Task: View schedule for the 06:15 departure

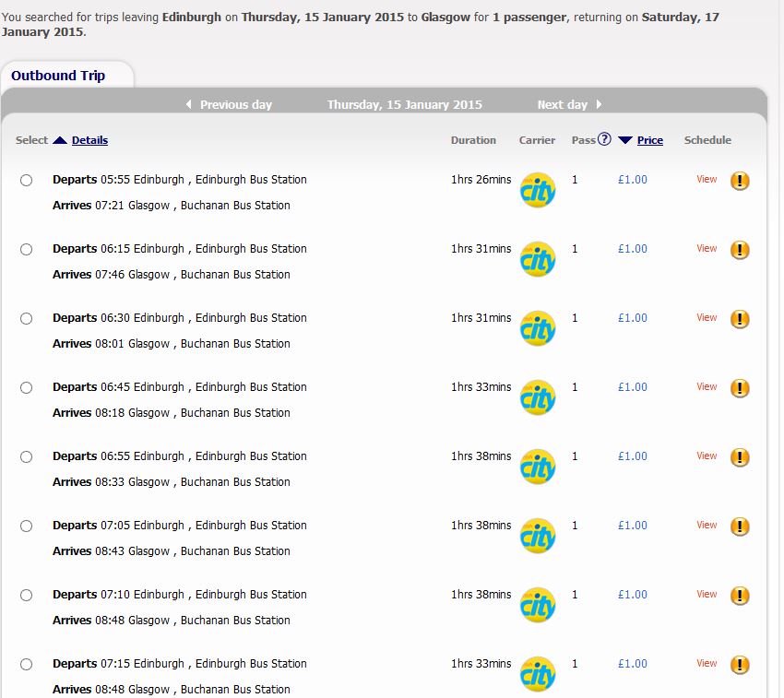Action: click(707, 248)
